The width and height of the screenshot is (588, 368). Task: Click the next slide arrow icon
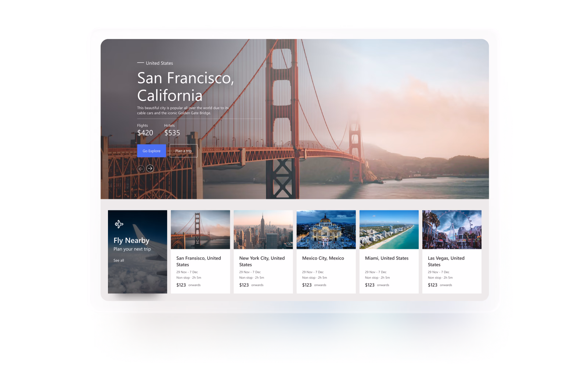coord(150,168)
